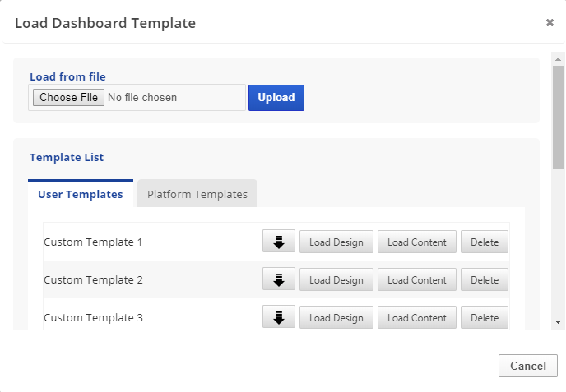Click the vertical scrollbar thumb
This screenshot has width=566, height=392.
coord(558,115)
